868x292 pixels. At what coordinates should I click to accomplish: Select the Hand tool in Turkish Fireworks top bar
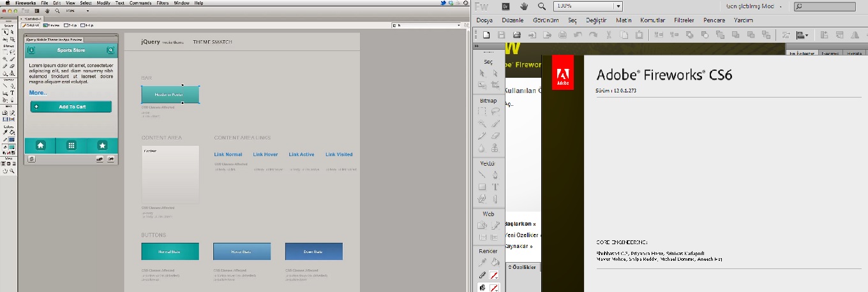click(x=524, y=6)
